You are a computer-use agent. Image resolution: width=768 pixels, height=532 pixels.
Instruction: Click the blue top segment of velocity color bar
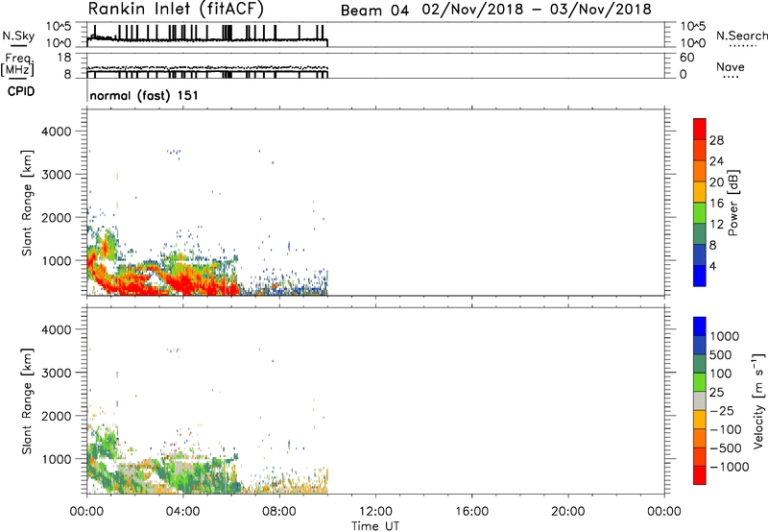click(x=700, y=326)
